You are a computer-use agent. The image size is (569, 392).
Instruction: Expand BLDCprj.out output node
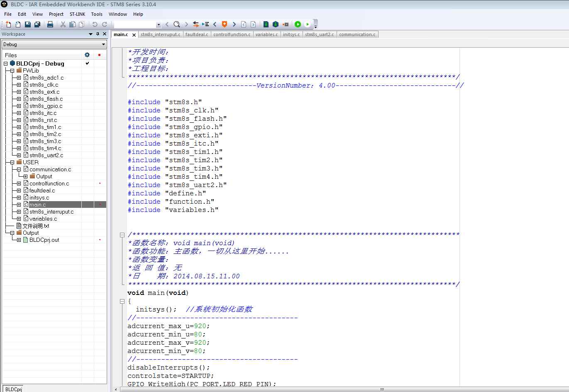[19, 240]
